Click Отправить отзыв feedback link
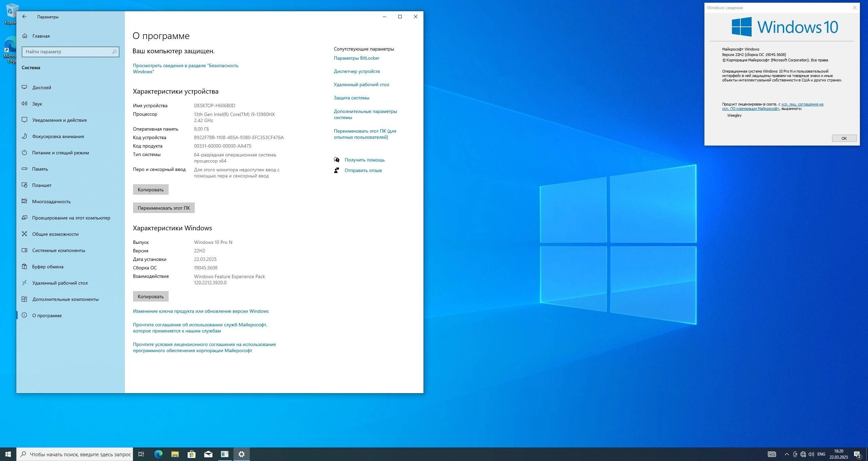 click(363, 170)
